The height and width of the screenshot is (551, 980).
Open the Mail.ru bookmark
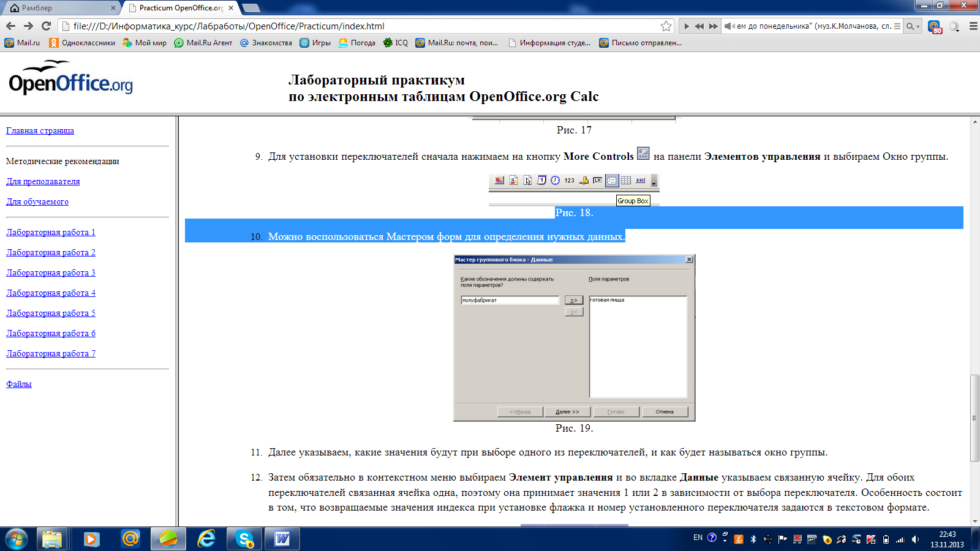(22, 43)
